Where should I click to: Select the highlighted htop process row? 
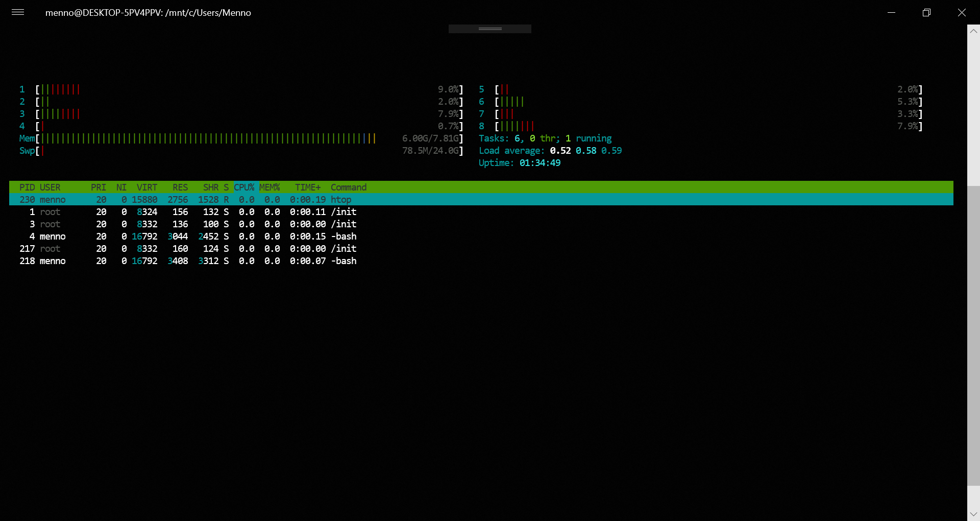pos(204,199)
